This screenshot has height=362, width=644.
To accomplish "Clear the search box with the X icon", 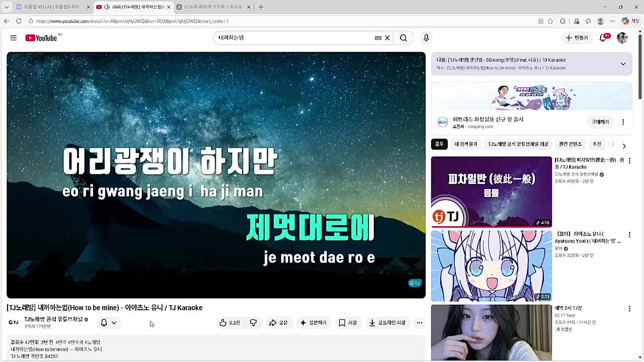I will [387, 38].
